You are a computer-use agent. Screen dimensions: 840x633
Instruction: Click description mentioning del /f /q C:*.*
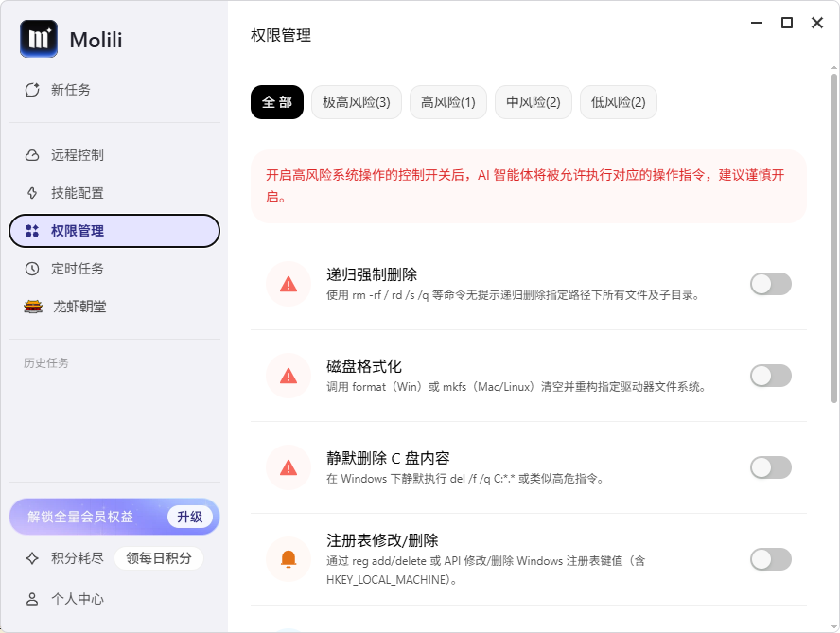click(466, 478)
